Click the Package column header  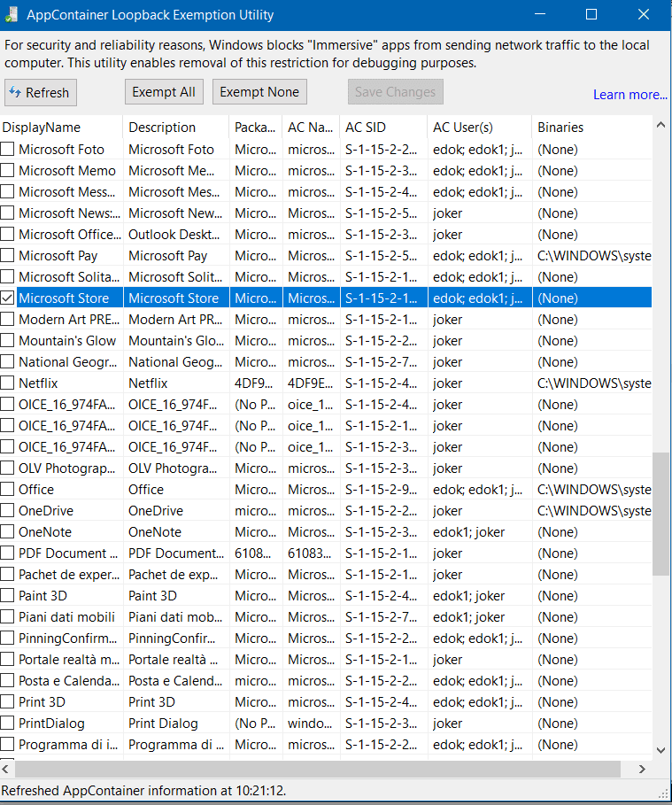(x=256, y=128)
